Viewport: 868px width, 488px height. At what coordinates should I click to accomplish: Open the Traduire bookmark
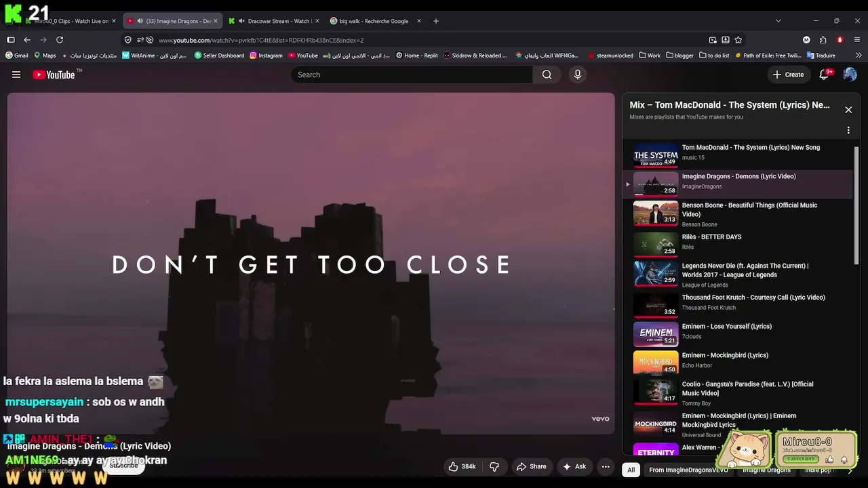(x=821, y=56)
